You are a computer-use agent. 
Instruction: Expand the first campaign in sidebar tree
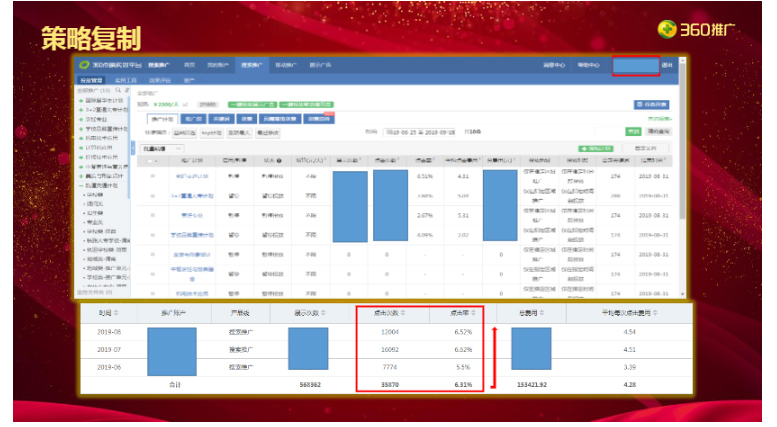[x=80, y=101]
